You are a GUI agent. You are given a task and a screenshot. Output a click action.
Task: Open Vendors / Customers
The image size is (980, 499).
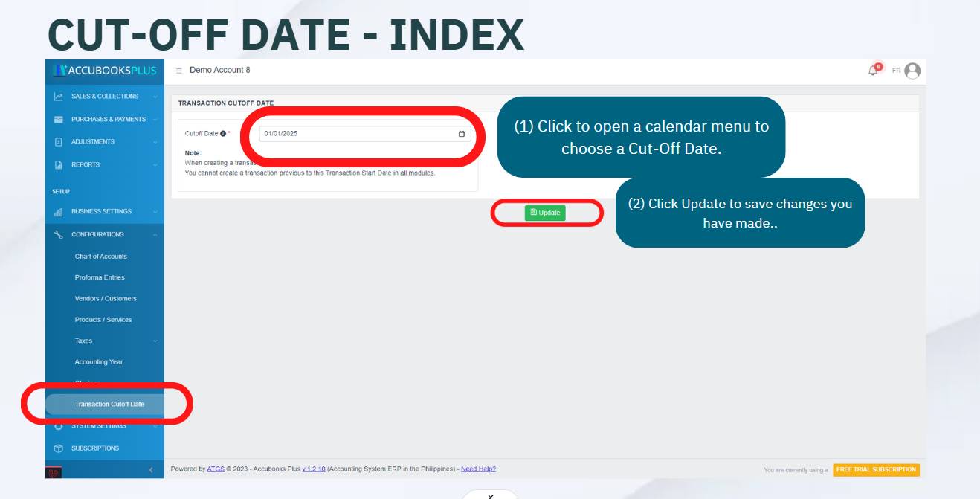pyautogui.click(x=106, y=298)
